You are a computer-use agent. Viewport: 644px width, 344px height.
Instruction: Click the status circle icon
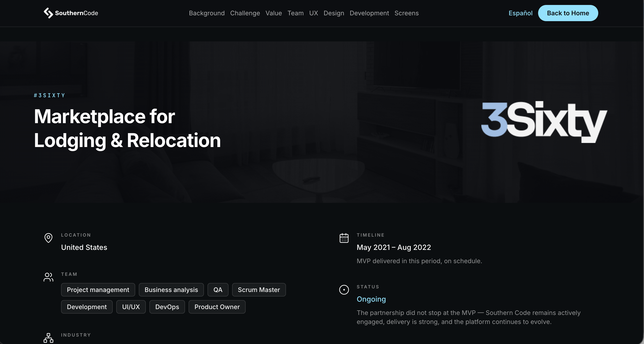[x=344, y=290]
